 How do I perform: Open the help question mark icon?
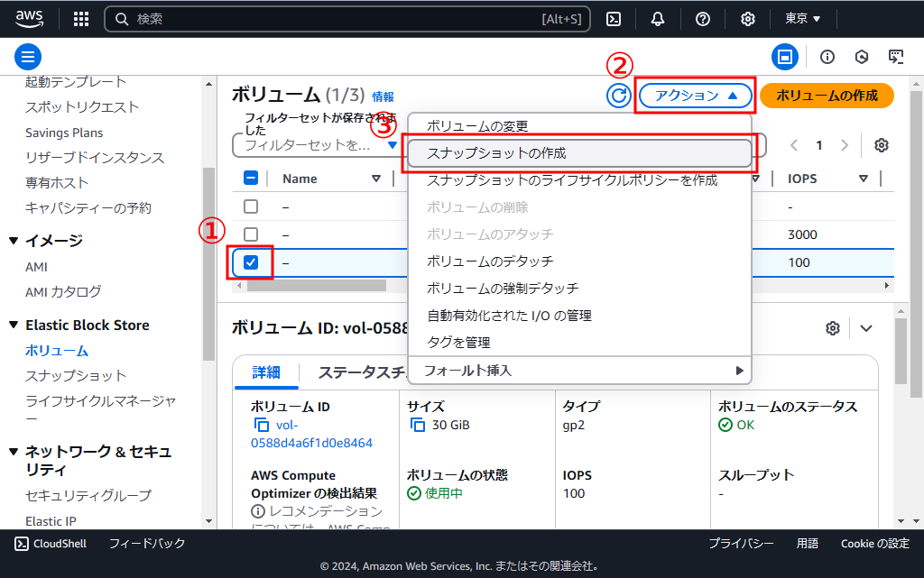(702, 19)
